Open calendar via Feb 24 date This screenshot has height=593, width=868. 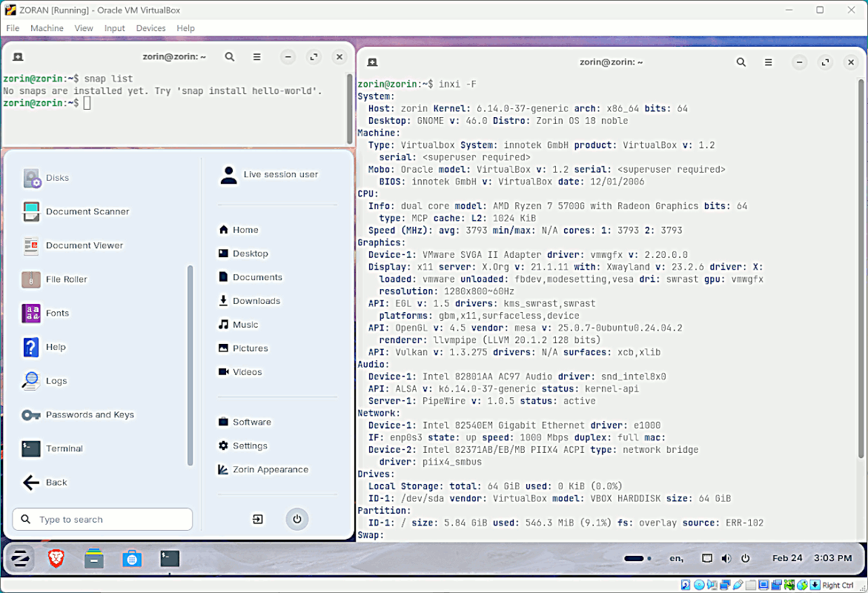(x=787, y=558)
